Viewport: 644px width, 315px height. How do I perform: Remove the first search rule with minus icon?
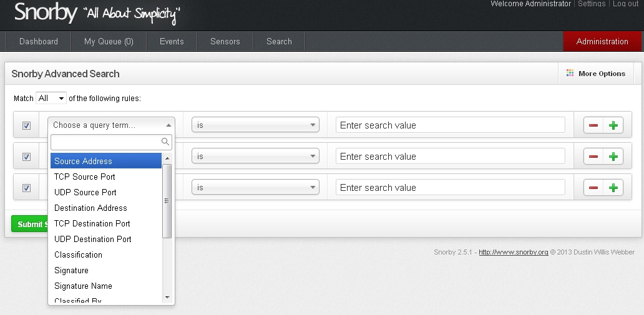point(593,125)
